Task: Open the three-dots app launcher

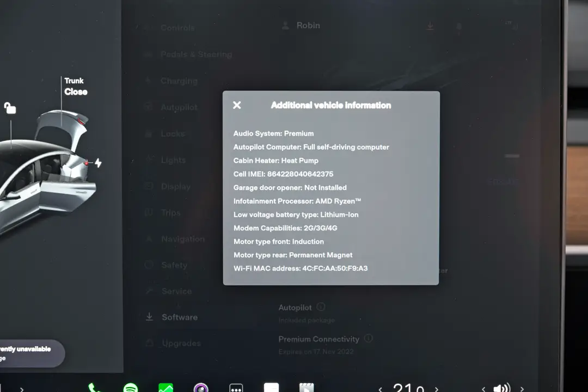Action: 236,388
